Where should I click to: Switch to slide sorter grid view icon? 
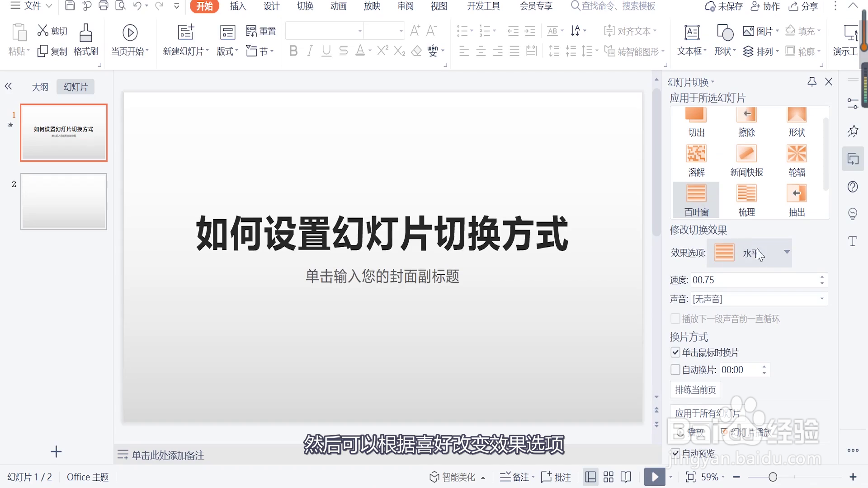609,477
